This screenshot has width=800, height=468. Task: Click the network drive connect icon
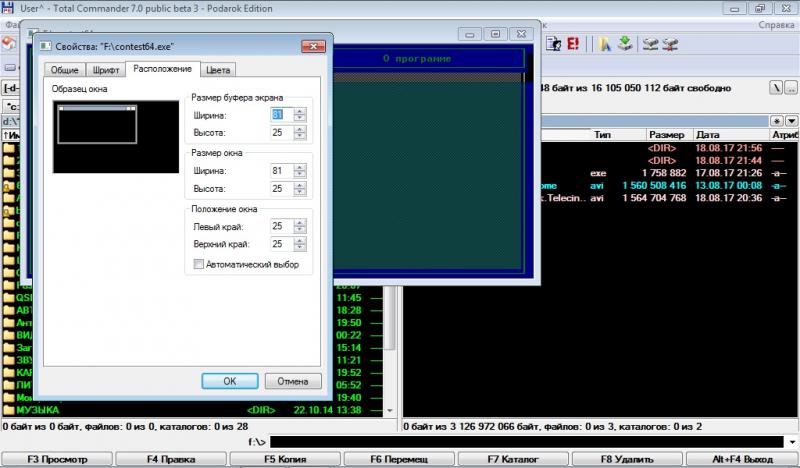[x=650, y=44]
